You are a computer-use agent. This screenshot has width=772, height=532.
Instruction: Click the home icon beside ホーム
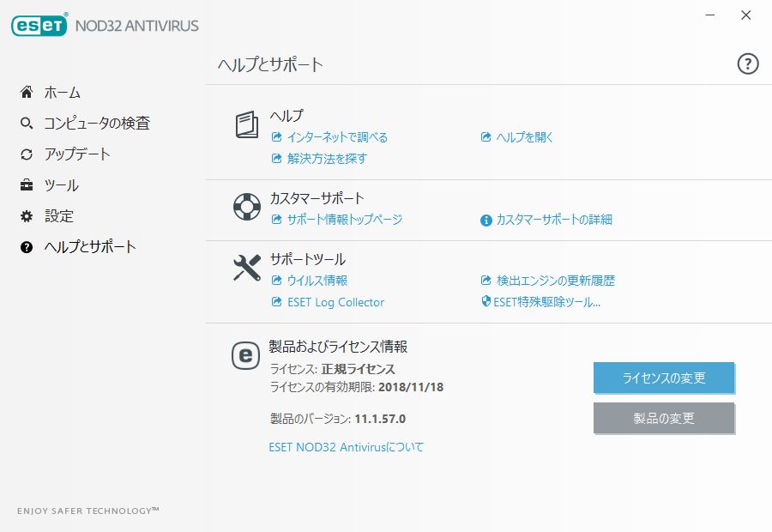tap(27, 92)
